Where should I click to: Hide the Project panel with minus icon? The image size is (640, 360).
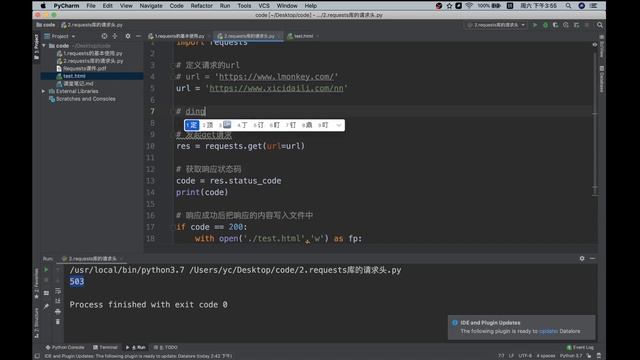coord(138,36)
